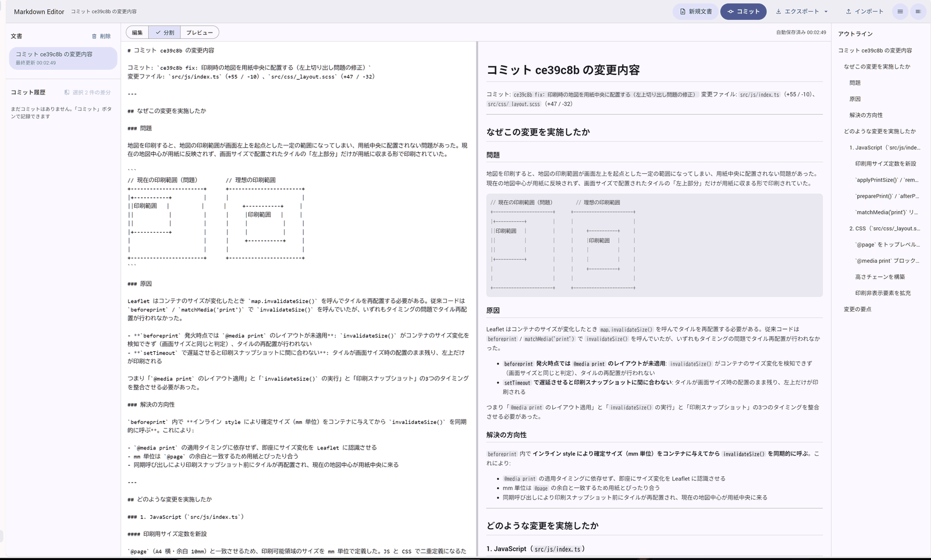
Task: Click header subtitle コミット ce39c8b の変更内容
Action: (104, 12)
